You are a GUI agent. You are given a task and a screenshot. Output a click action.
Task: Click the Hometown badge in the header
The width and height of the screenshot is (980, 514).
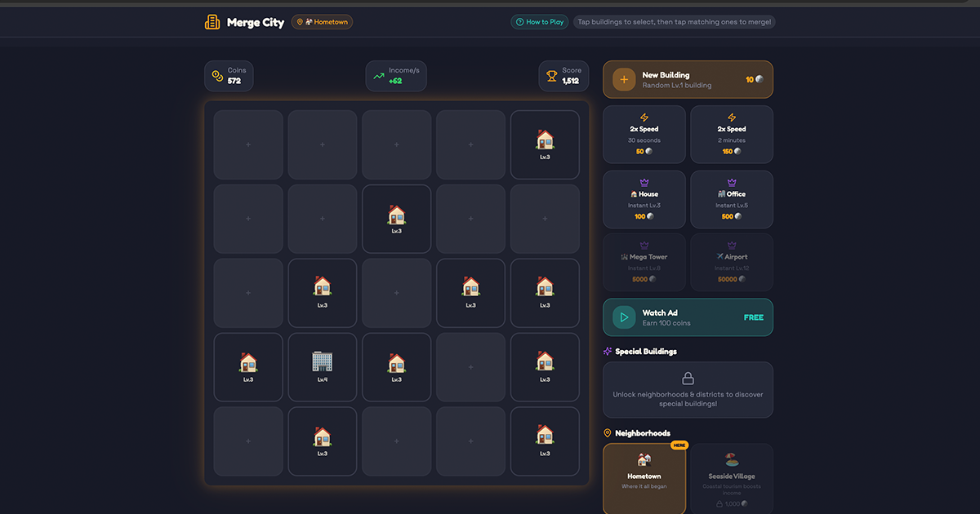(x=322, y=22)
